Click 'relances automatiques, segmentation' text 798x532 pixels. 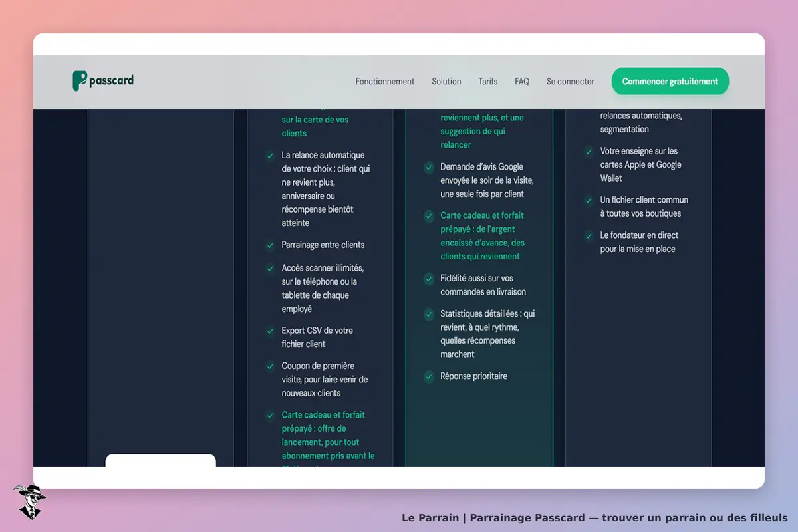click(641, 122)
